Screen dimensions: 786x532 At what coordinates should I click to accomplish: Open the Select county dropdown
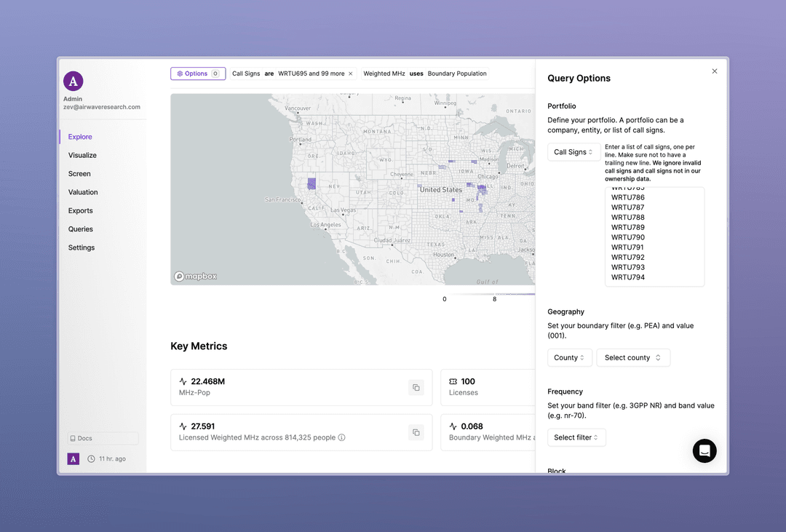pos(632,357)
